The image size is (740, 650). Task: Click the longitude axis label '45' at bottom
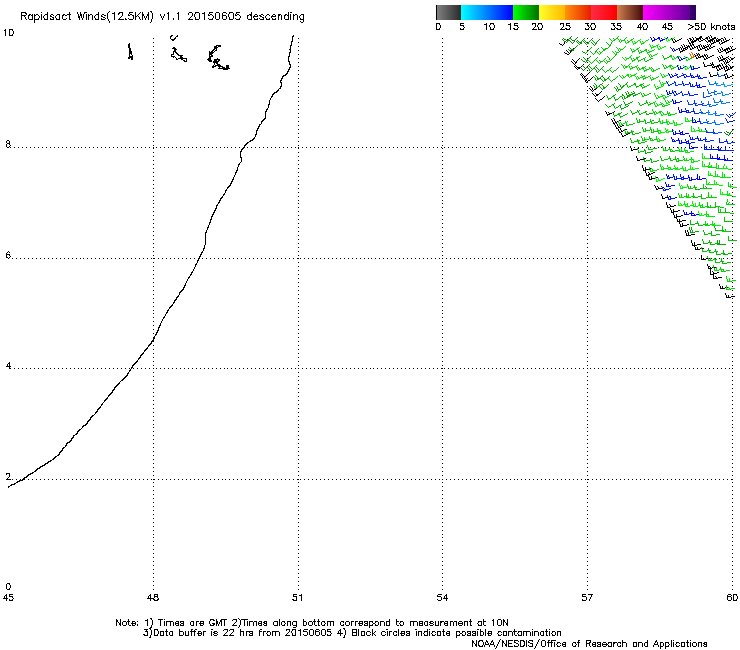(x=8, y=598)
